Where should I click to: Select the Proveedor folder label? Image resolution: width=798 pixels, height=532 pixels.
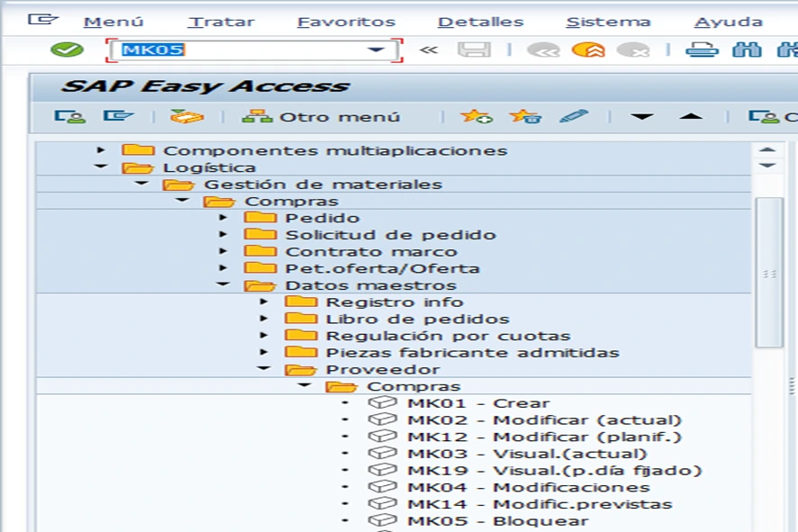click(x=383, y=370)
